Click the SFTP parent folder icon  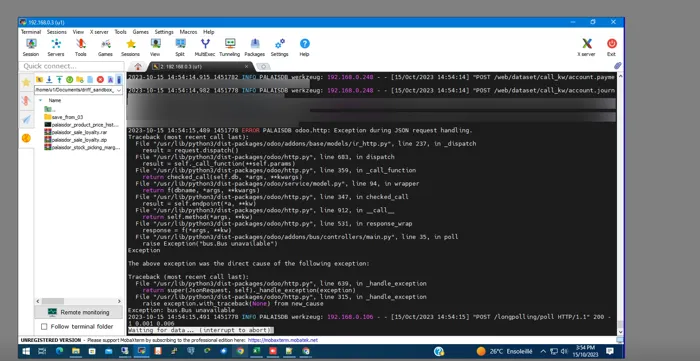(39, 79)
